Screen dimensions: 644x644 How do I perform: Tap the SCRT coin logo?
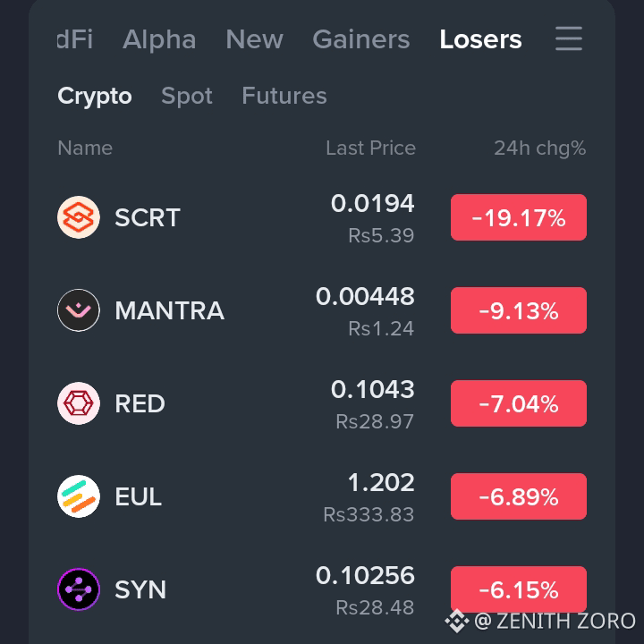click(x=79, y=217)
